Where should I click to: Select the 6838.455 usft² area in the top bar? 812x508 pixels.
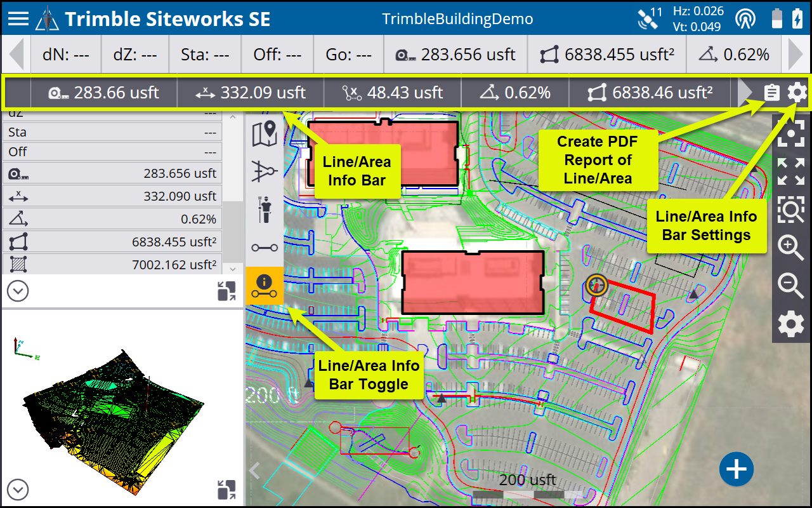coord(606,55)
